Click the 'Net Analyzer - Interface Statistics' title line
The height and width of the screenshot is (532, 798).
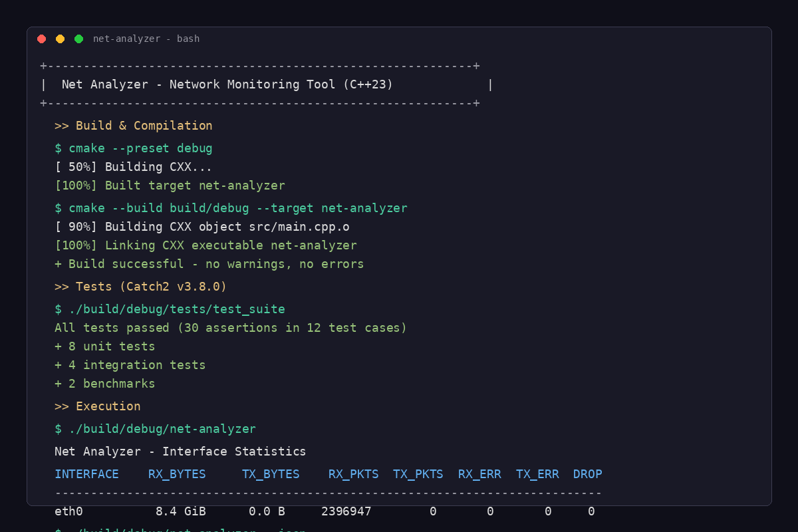pos(180,452)
